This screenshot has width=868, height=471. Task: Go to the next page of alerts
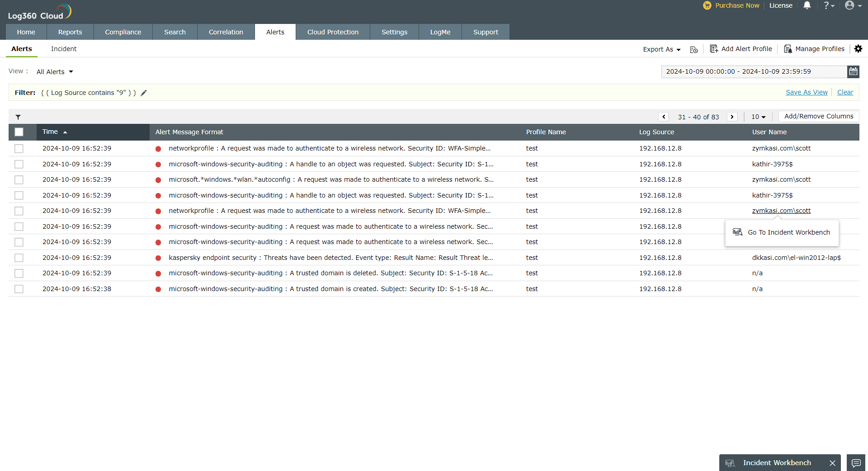pos(732,117)
